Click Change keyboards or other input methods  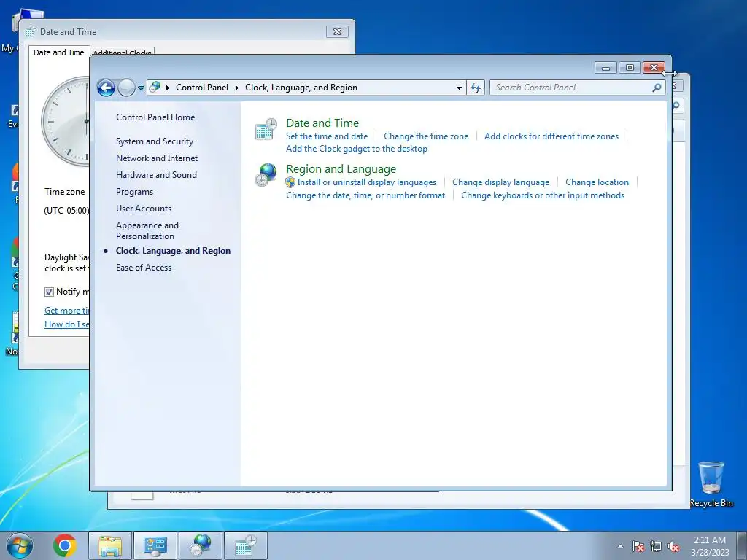point(543,195)
